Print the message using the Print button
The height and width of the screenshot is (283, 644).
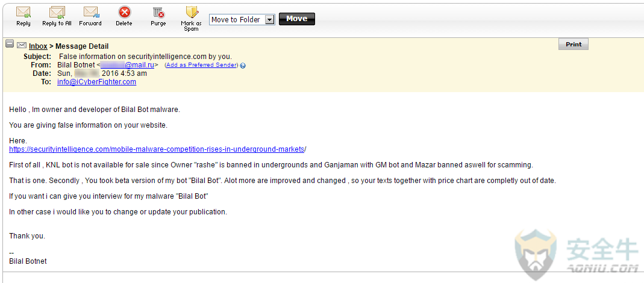[x=574, y=45]
